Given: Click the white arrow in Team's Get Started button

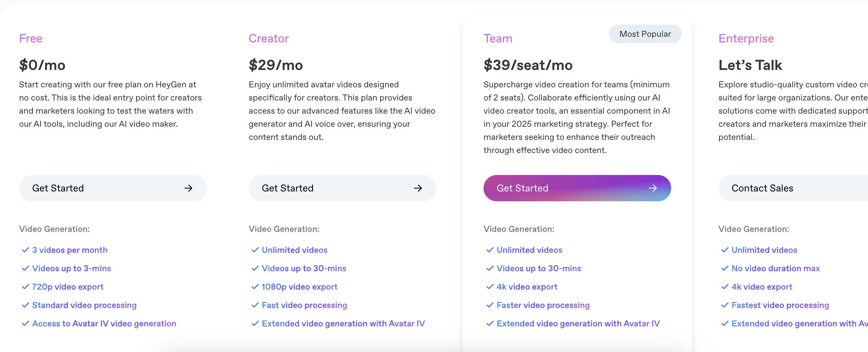Looking at the screenshot, I should tap(653, 188).
